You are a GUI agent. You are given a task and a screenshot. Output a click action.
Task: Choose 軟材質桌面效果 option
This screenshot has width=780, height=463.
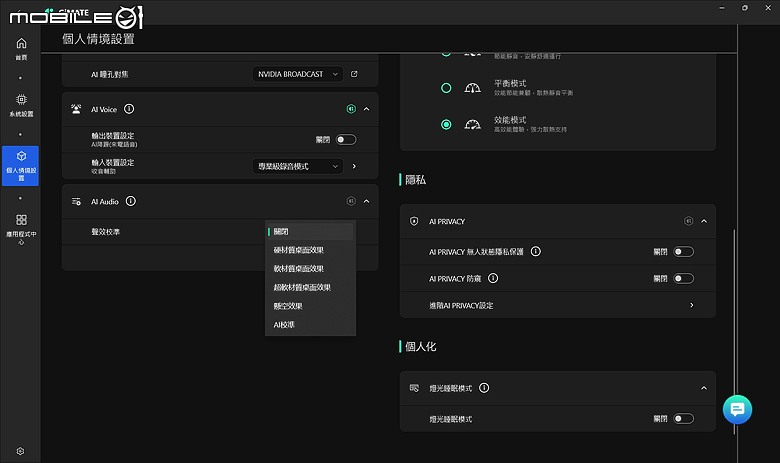point(310,269)
